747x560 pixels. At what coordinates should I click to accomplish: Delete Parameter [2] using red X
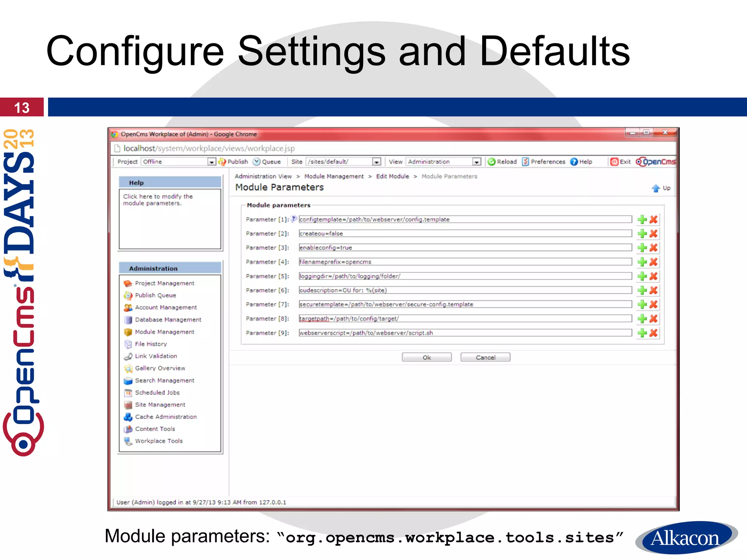tap(654, 234)
